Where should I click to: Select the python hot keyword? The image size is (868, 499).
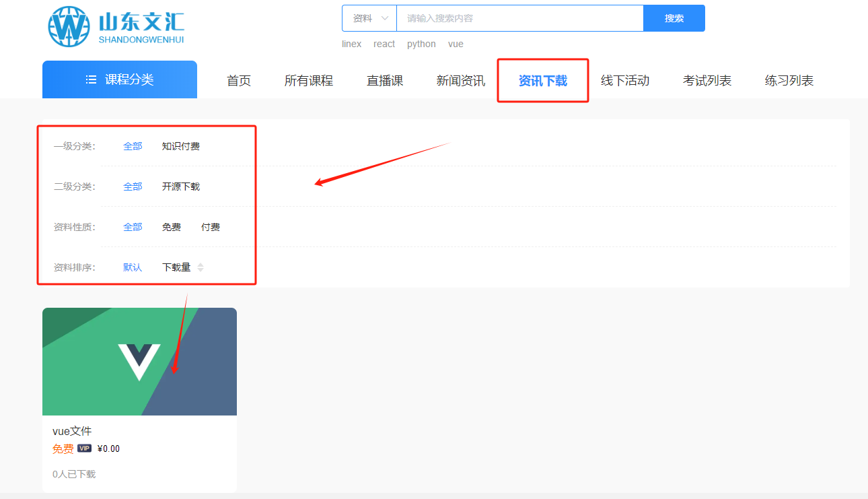[x=421, y=44]
